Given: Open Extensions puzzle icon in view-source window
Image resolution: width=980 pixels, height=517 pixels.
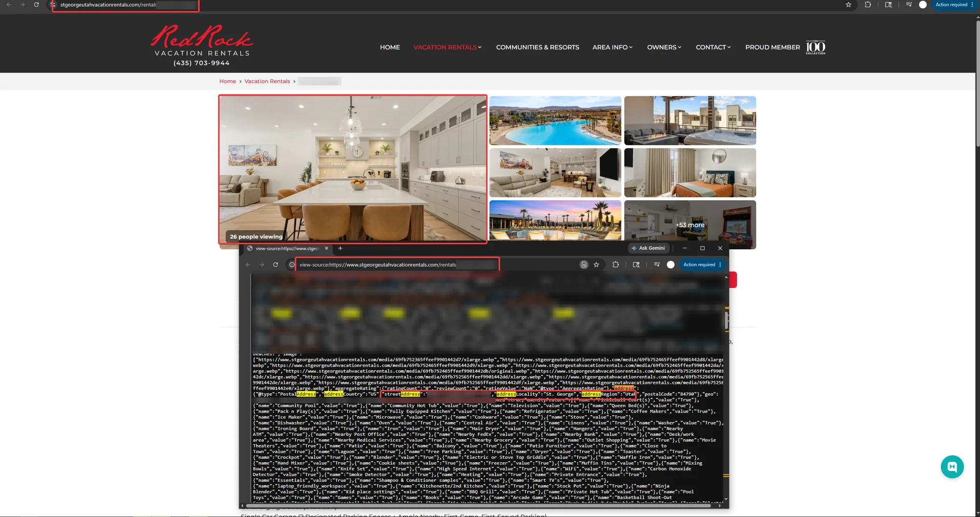Looking at the screenshot, I should coord(615,264).
